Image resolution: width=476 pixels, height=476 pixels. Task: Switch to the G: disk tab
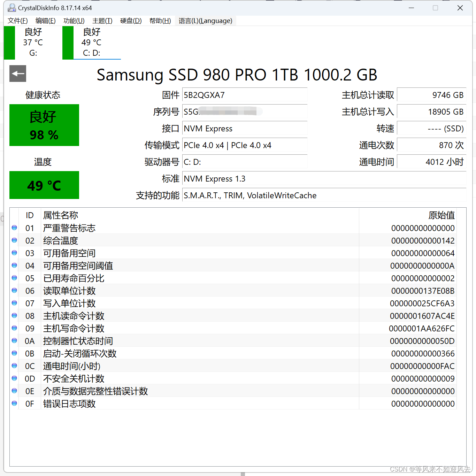(x=33, y=43)
